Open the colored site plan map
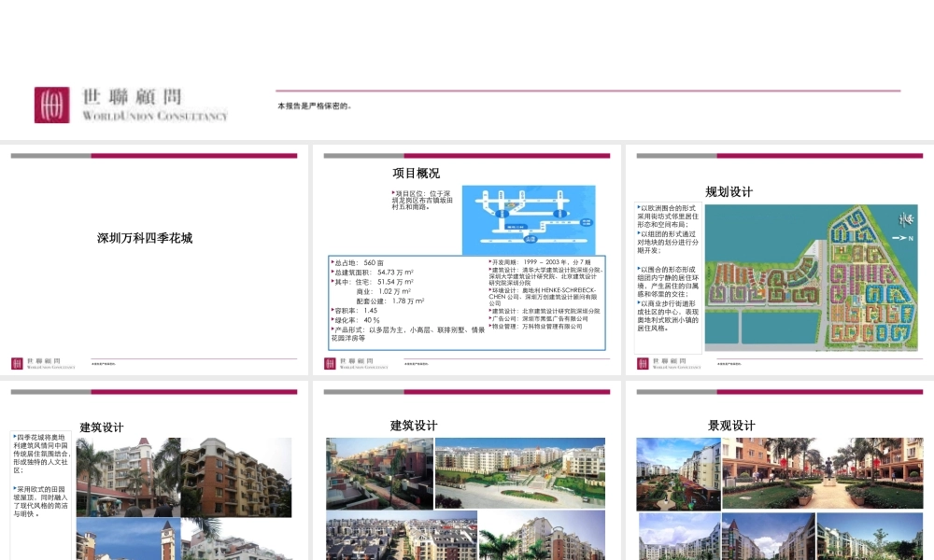934x560 pixels. [x=813, y=278]
